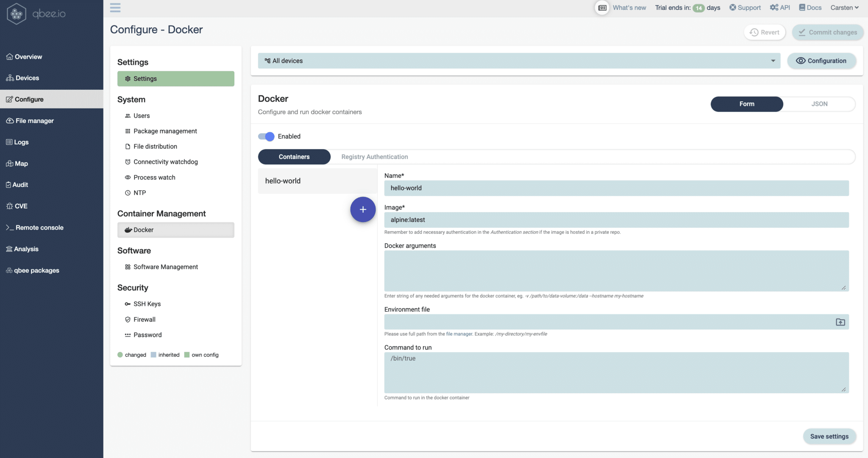This screenshot has height=458, width=868.
Task: Open the Registry Authentication tab
Action: [x=375, y=157]
